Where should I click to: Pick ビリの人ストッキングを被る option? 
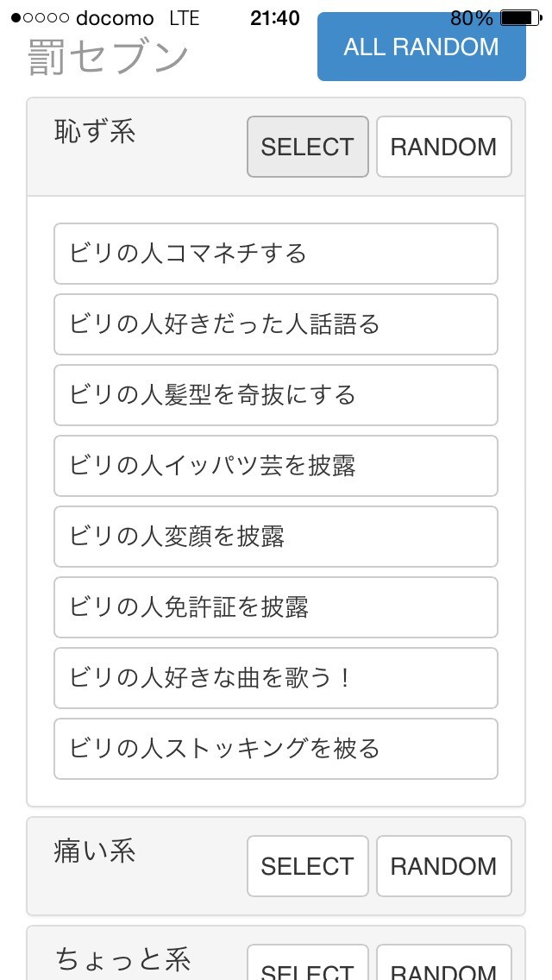click(x=276, y=749)
